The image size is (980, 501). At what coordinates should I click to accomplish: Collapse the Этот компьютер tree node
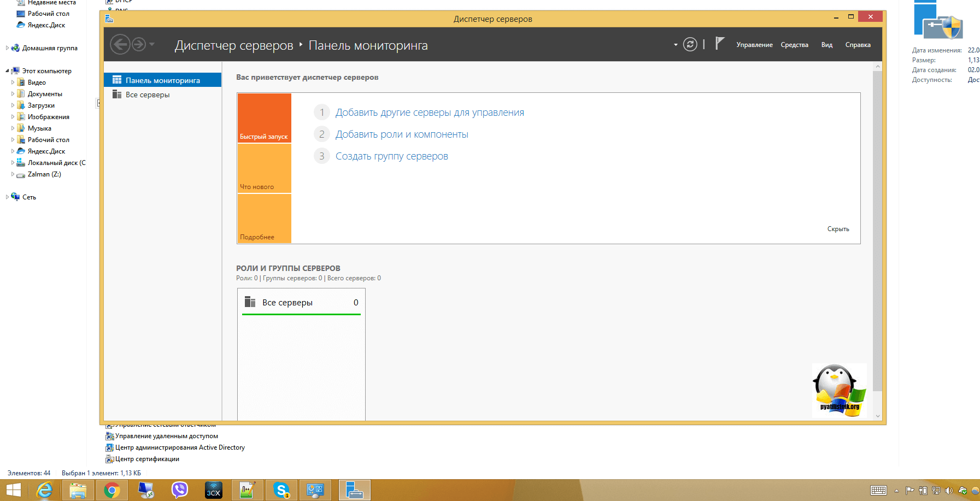tap(7, 71)
